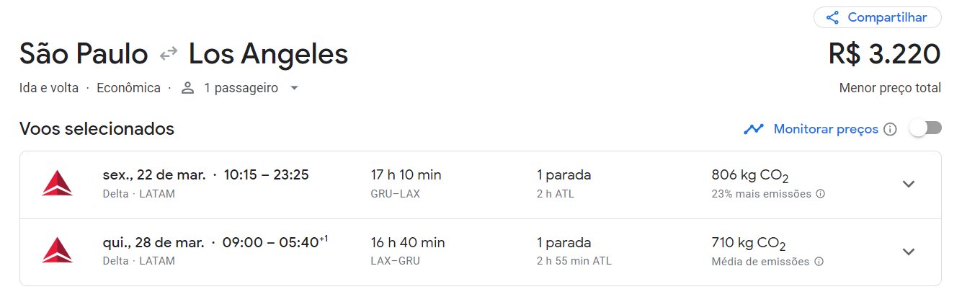
Task: Click the price tracking graph icon
Action: [x=754, y=129]
